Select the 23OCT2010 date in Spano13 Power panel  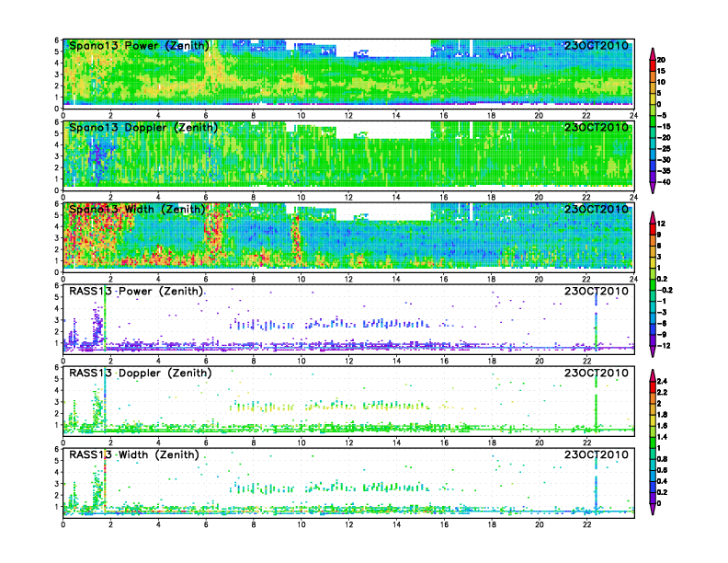tap(597, 45)
